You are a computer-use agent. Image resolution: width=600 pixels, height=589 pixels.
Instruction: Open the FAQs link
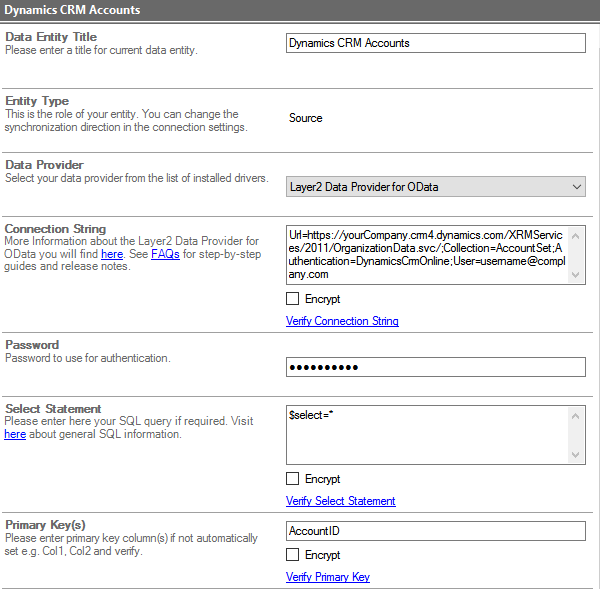click(x=165, y=254)
